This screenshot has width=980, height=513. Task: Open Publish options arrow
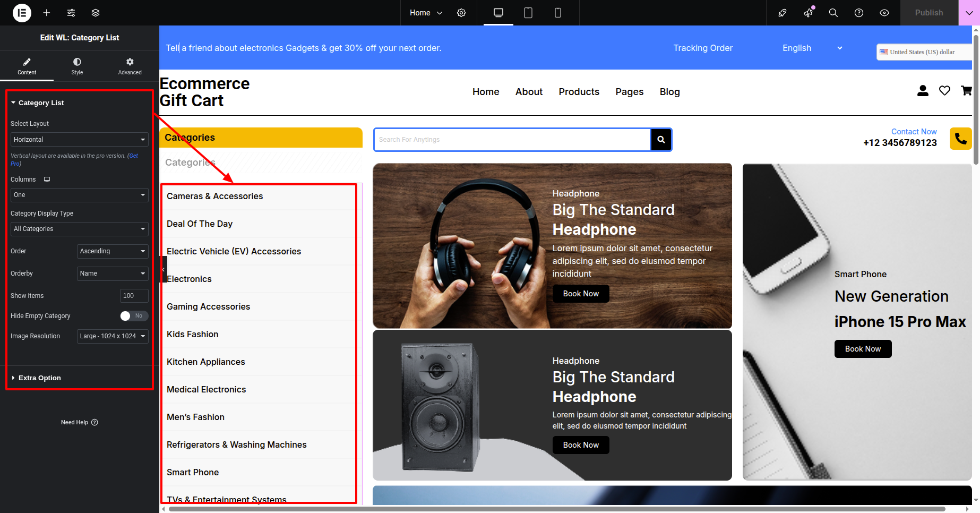coord(969,13)
